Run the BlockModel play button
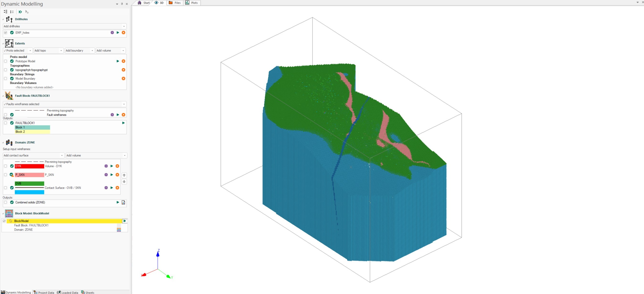Viewport: 644px width, 294px height. tap(125, 221)
